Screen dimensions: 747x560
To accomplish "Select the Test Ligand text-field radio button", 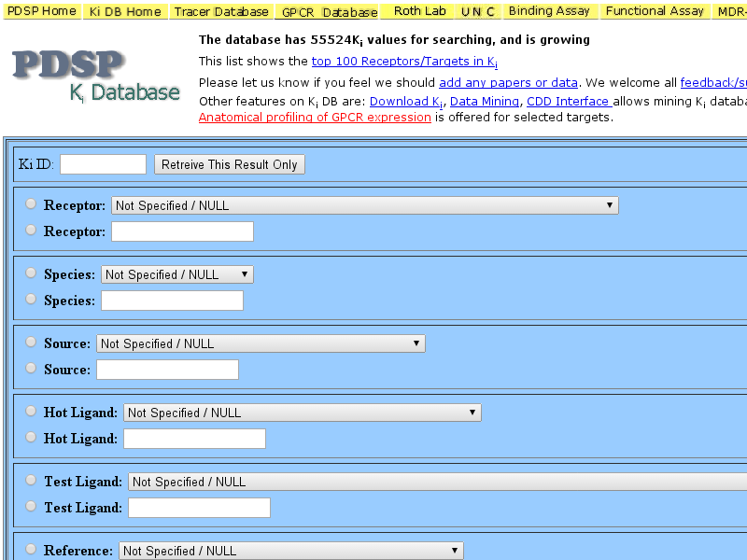I will point(31,507).
